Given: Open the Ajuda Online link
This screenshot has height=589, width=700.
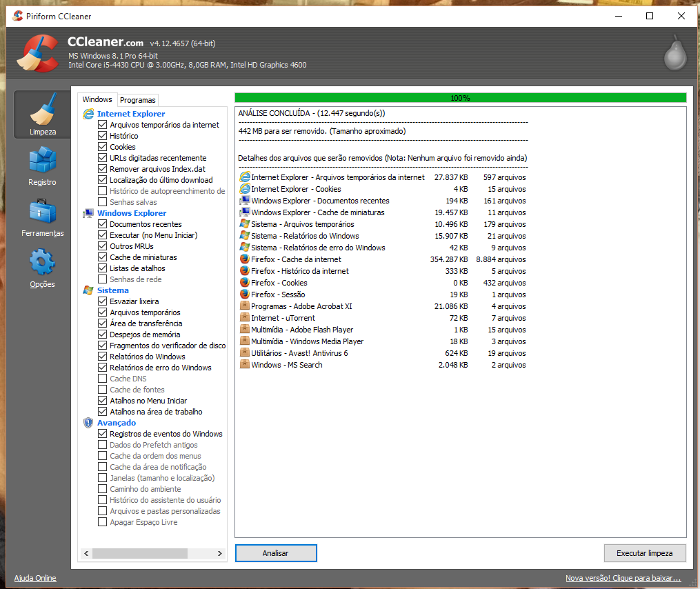Looking at the screenshot, I should coord(35,578).
